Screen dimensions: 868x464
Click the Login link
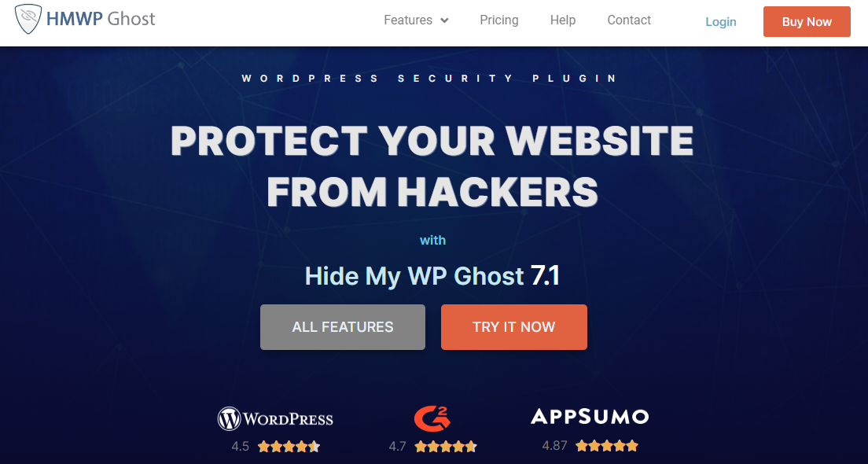(x=721, y=21)
